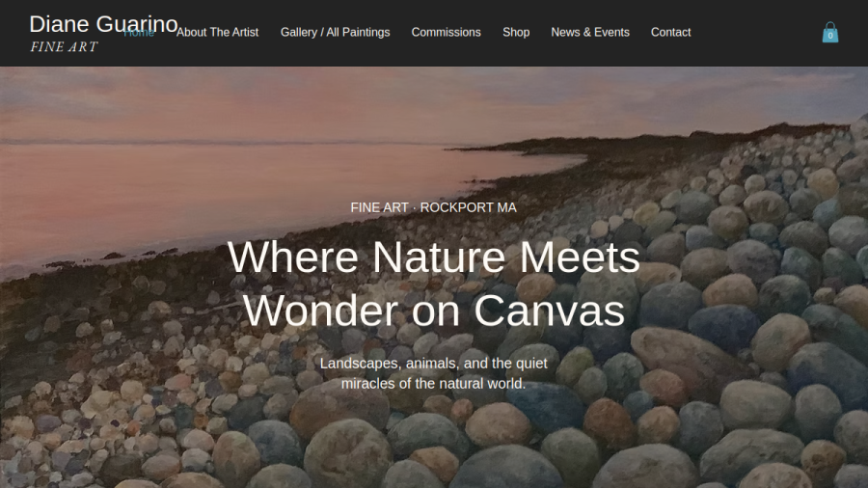
Task: Click 'Where Nature Meets Wonder on Canvas' headline
Action: click(x=433, y=284)
